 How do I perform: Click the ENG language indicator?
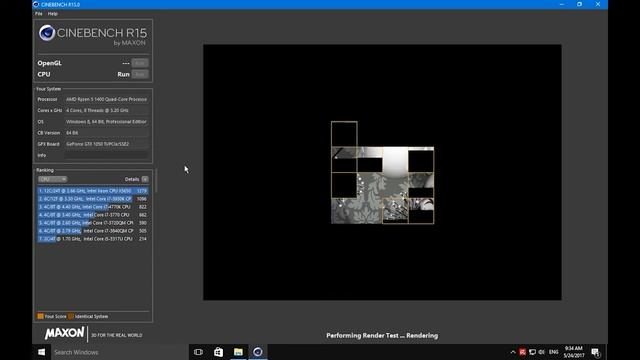(553, 352)
